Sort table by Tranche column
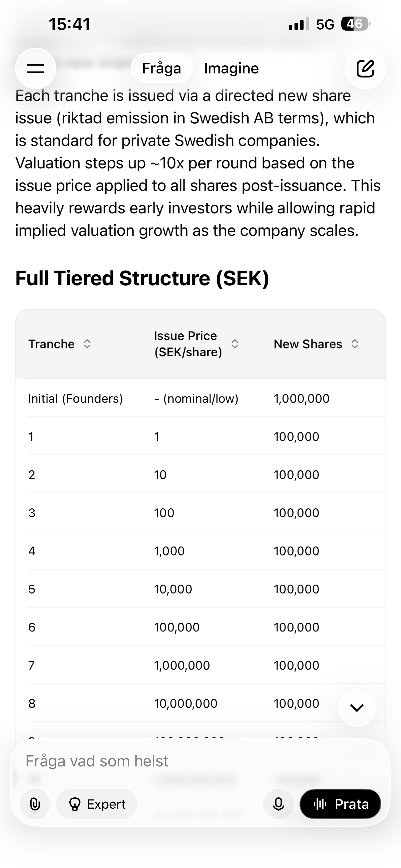The width and height of the screenshot is (401, 868). 87,344
